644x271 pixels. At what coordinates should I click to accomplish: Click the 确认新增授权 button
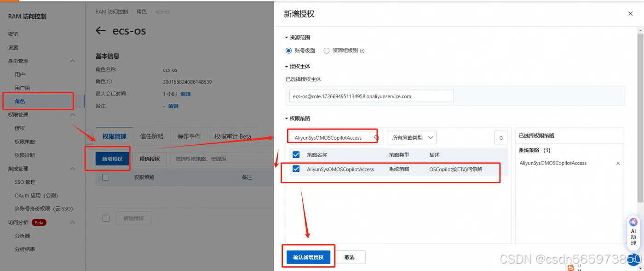pos(308,257)
